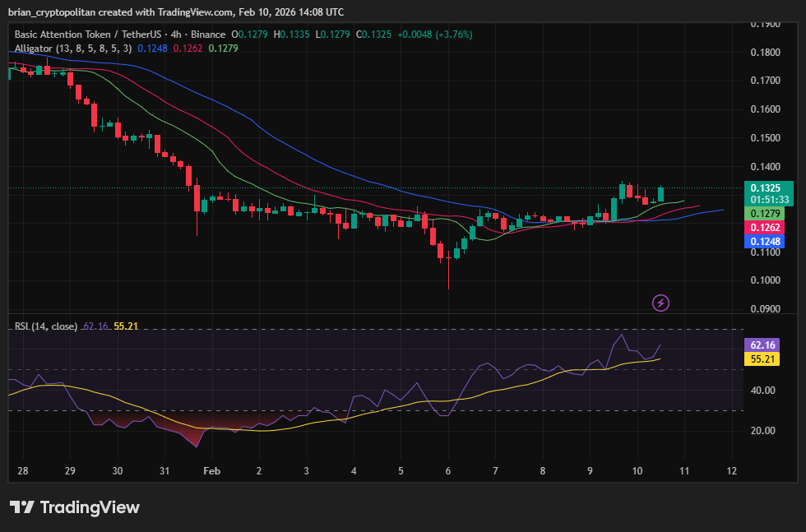
Task: Click the red Alligator price tag 0.1262
Action: click(764, 227)
